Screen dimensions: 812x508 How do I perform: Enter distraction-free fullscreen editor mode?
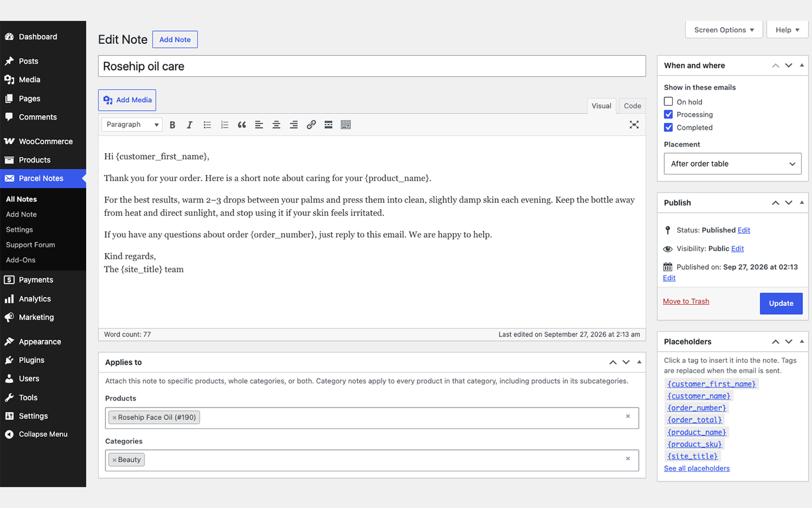click(634, 125)
